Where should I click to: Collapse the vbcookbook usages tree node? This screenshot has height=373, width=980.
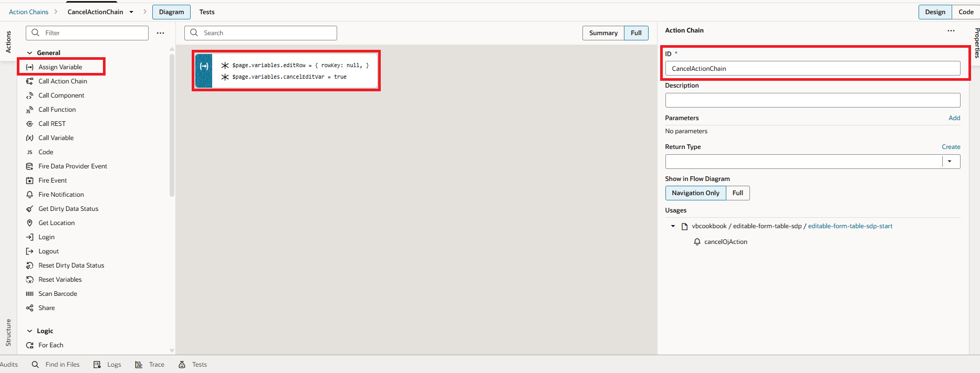click(673, 226)
